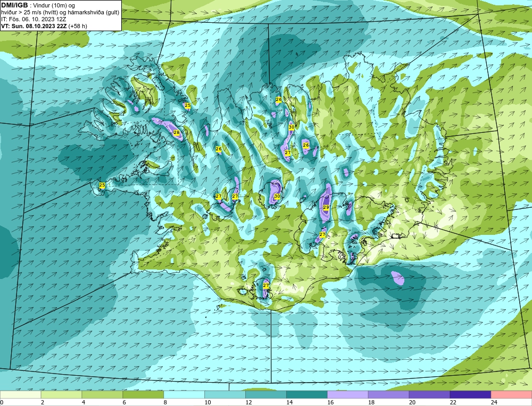Click the 16–18 m/s lavender legend swatch
Screen dimensions: 532x406
pos(348,395)
